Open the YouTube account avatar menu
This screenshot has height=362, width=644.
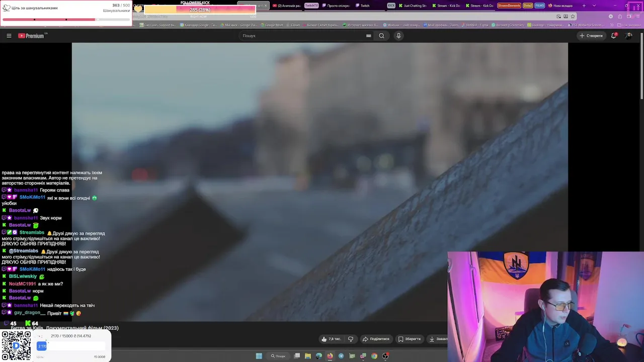point(628,36)
